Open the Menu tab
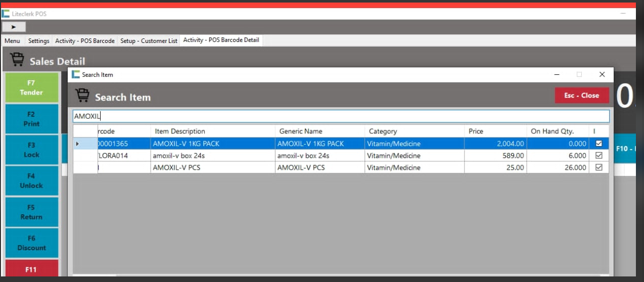Viewport: 644px width, 282px height. coord(13,41)
